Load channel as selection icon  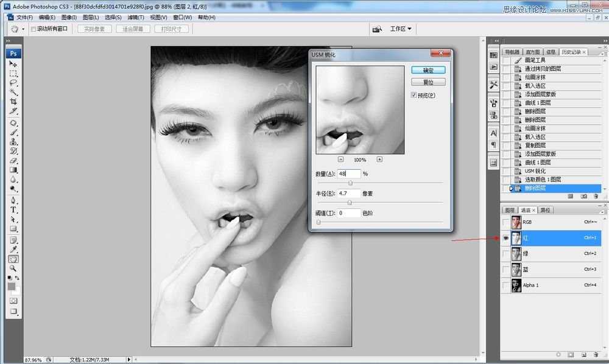(x=558, y=355)
